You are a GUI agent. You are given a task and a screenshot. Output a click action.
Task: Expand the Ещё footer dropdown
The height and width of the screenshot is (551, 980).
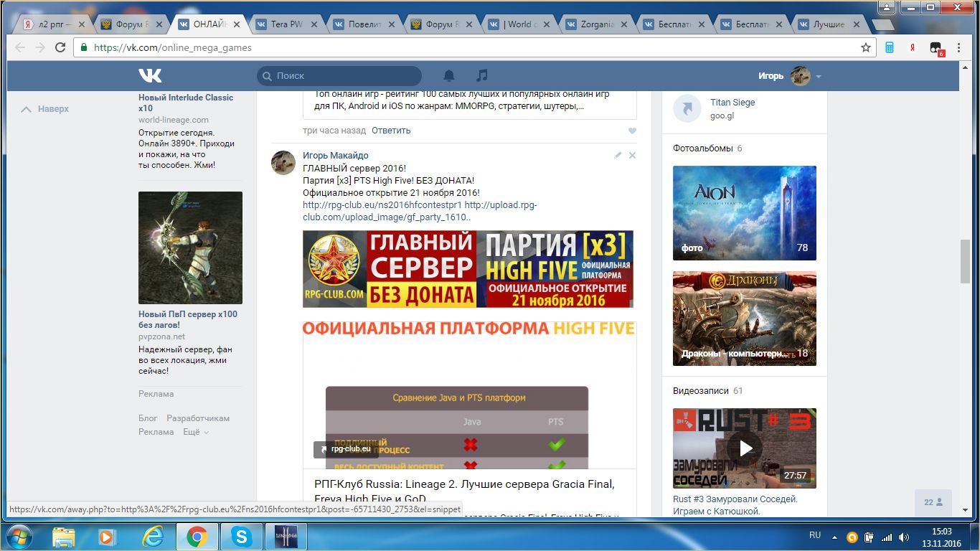coord(195,432)
